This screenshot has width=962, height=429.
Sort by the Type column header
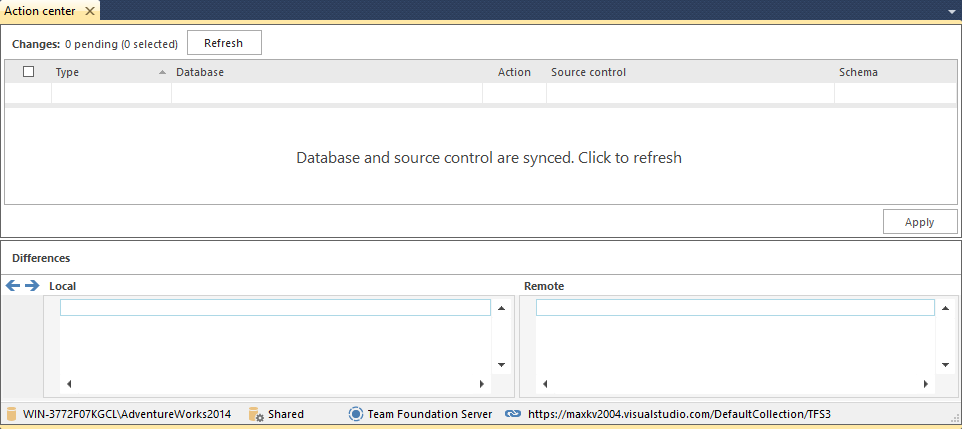coord(67,72)
